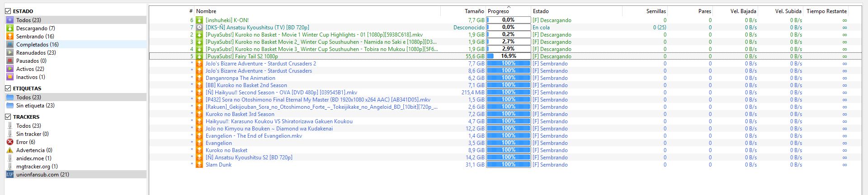Select [Ñ] Haikyuu!! Second Season - OVA torrent
The height and width of the screenshot is (195, 868).
click(281, 93)
